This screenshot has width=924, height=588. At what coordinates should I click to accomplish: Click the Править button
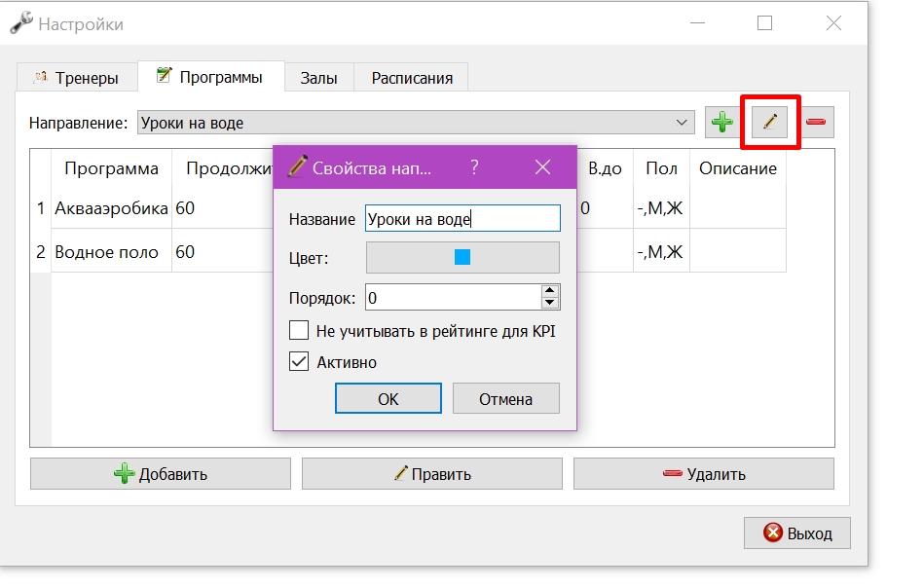[432, 474]
